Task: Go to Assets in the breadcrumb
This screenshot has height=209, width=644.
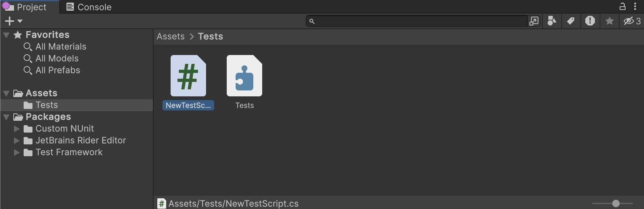Action: pos(171,37)
